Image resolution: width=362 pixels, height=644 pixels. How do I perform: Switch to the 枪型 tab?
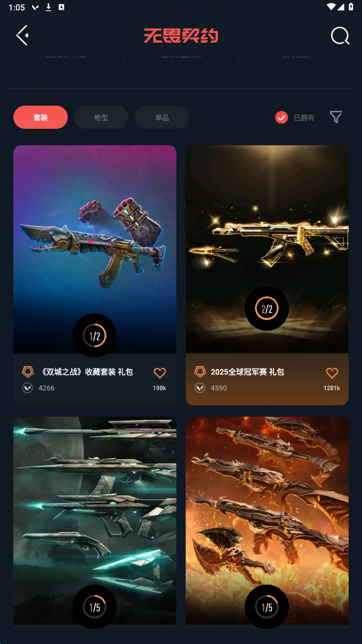click(101, 117)
